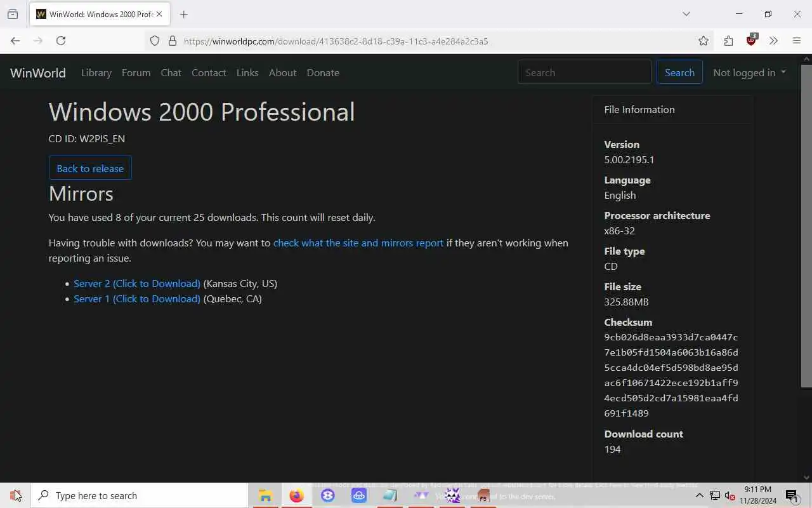This screenshot has width=812, height=508.
Task: Open the Contact nav item
Action: click(209, 72)
